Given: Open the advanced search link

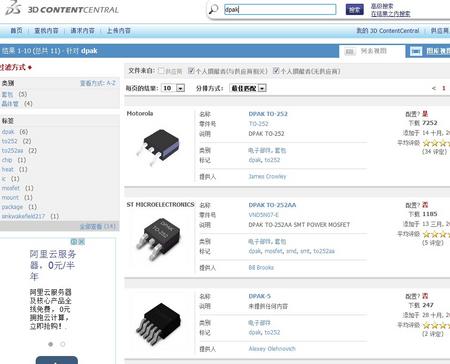Looking at the screenshot, I should pos(382,6).
